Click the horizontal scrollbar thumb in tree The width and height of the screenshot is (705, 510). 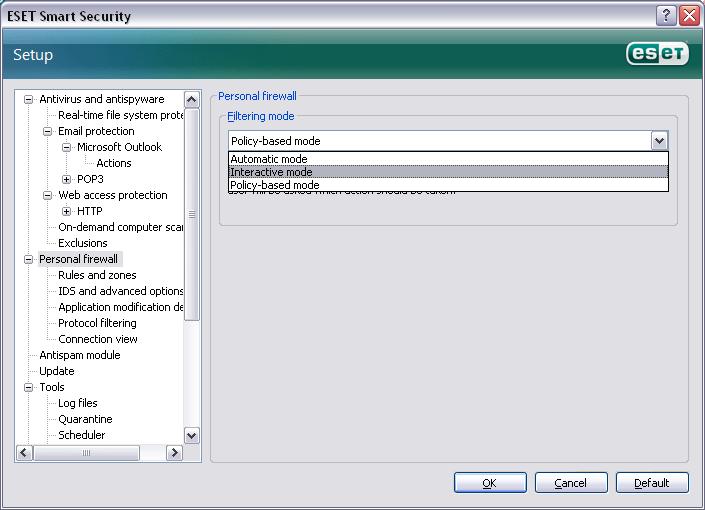pos(86,453)
